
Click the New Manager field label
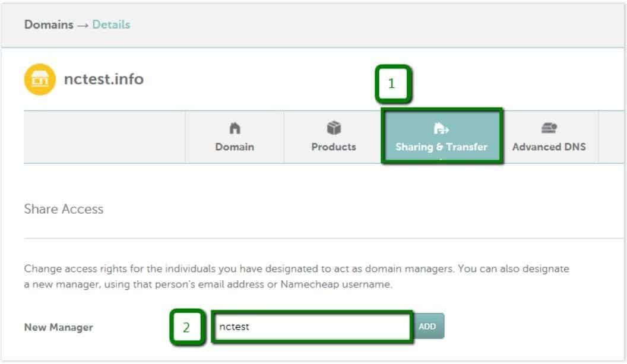click(x=59, y=327)
